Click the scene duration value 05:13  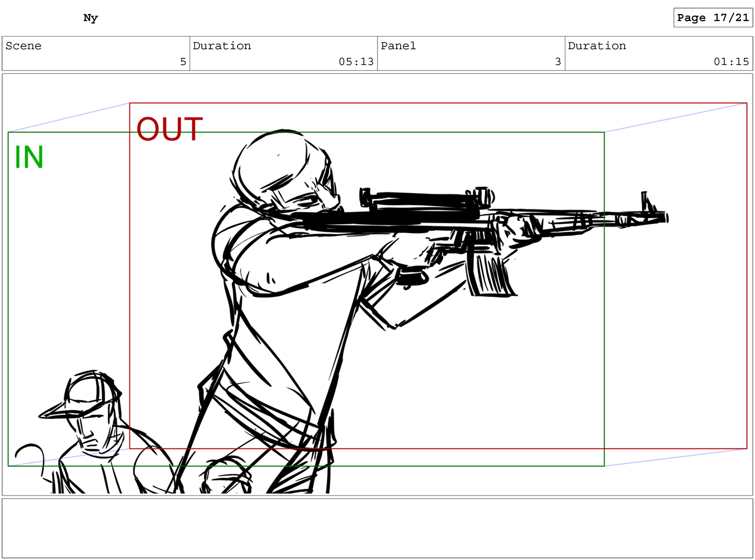pos(356,61)
